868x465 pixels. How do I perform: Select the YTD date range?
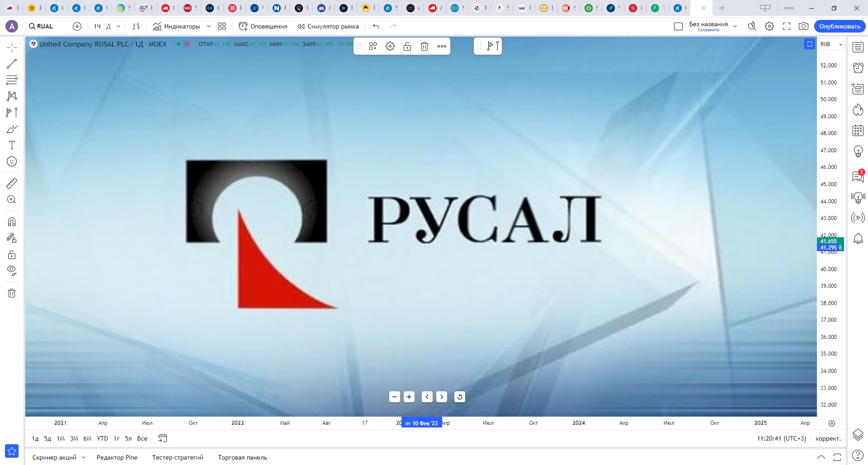pyautogui.click(x=103, y=438)
